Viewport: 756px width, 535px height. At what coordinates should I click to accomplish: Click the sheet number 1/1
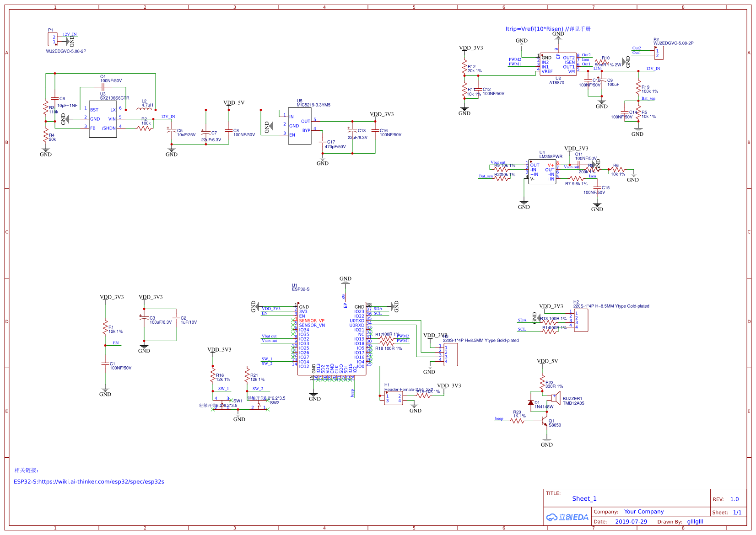click(x=737, y=513)
